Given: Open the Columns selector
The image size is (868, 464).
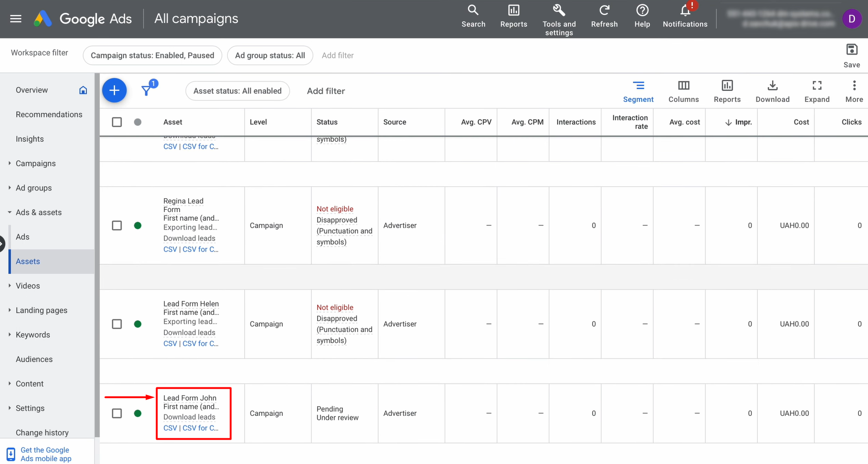Looking at the screenshot, I should (683, 90).
